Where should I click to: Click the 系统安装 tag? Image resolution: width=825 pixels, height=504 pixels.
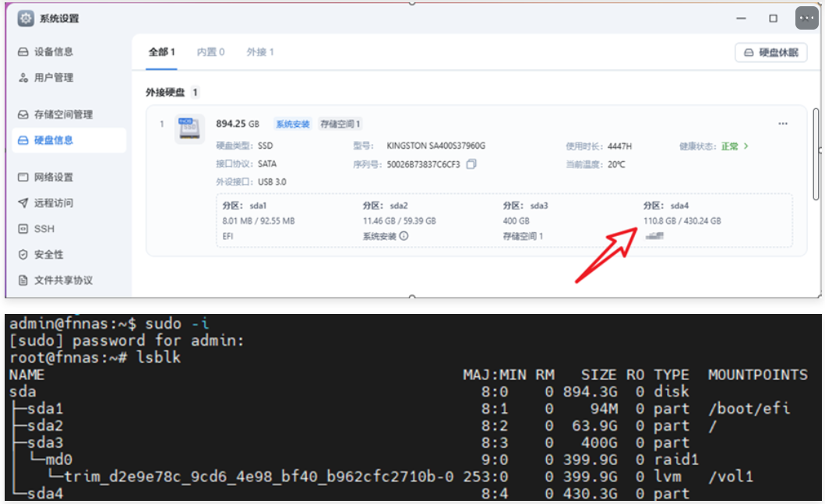point(293,124)
